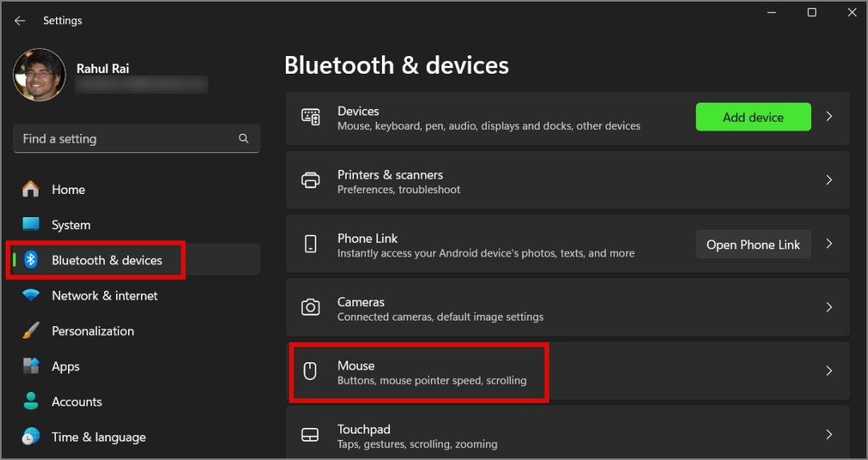868x460 pixels.
Task: Click the Home icon in sidebar
Action: [x=30, y=189]
